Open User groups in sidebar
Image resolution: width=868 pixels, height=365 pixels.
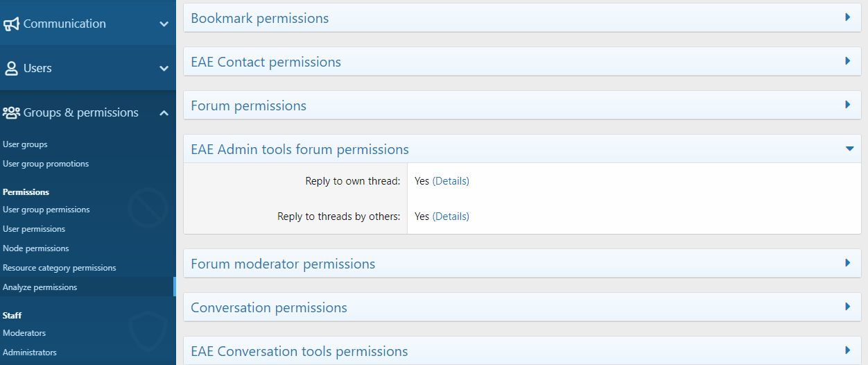click(x=25, y=144)
